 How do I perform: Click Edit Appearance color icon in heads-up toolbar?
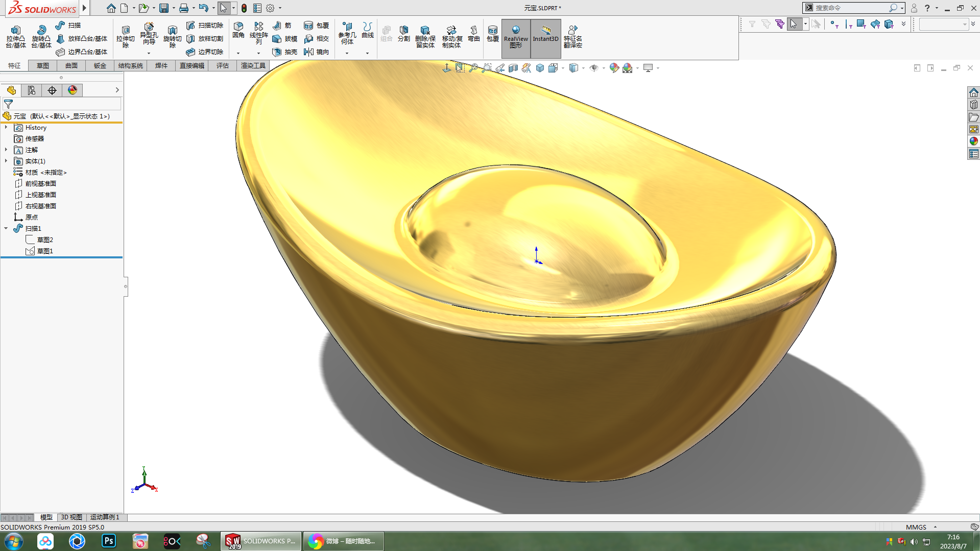tap(614, 68)
